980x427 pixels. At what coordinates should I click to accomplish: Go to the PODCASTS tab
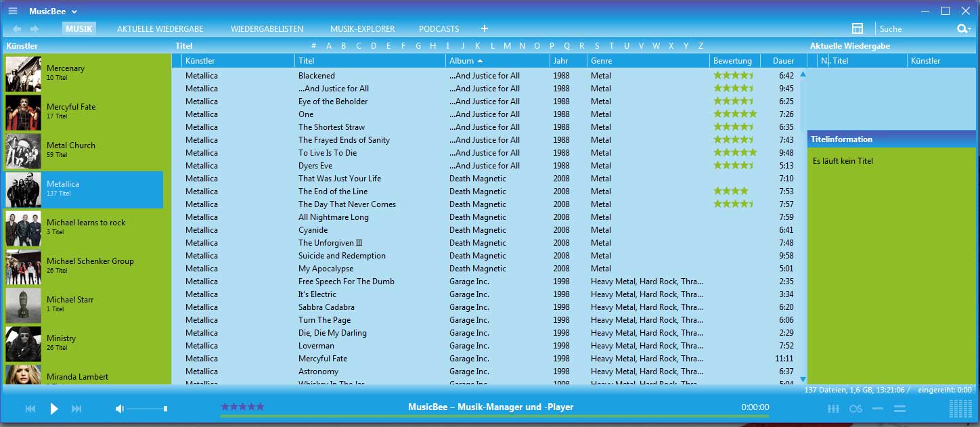pos(439,28)
